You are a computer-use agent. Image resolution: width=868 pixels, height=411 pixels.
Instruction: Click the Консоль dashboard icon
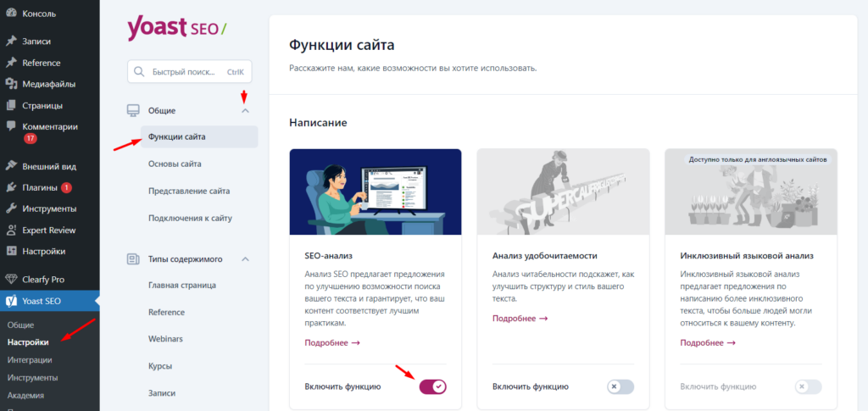pyautogui.click(x=11, y=14)
